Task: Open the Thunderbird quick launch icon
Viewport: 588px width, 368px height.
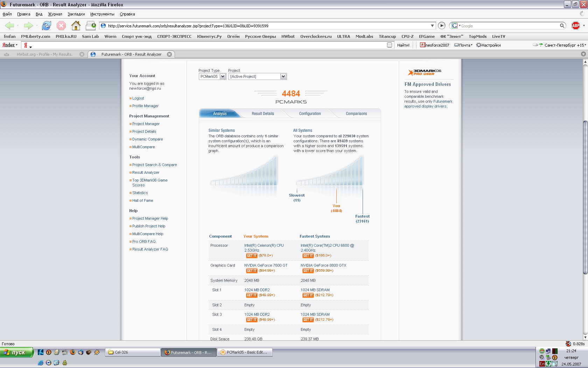Action: 81,352
